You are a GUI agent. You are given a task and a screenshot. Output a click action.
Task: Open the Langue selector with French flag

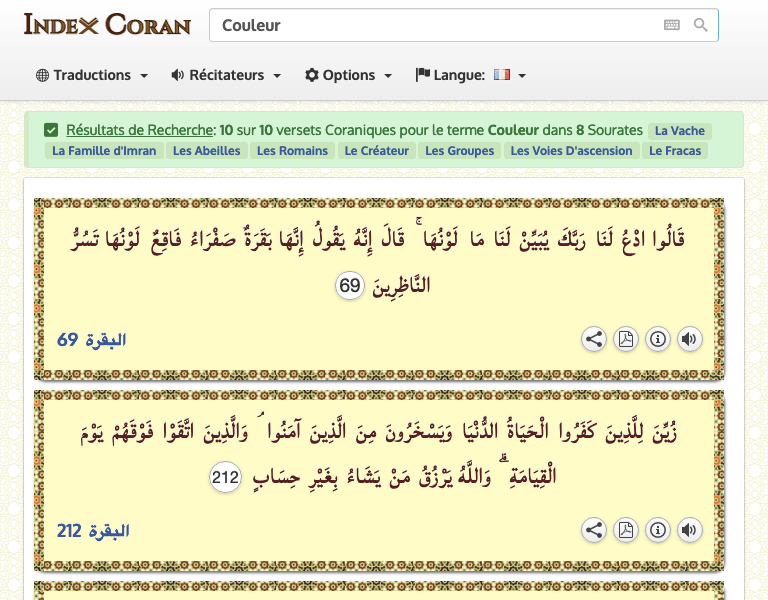pyautogui.click(x=471, y=75)
